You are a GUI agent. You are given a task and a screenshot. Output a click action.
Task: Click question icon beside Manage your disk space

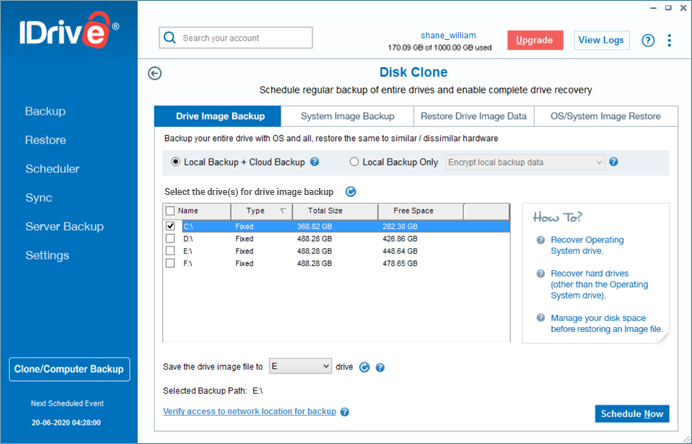click(x=541, y=318)
